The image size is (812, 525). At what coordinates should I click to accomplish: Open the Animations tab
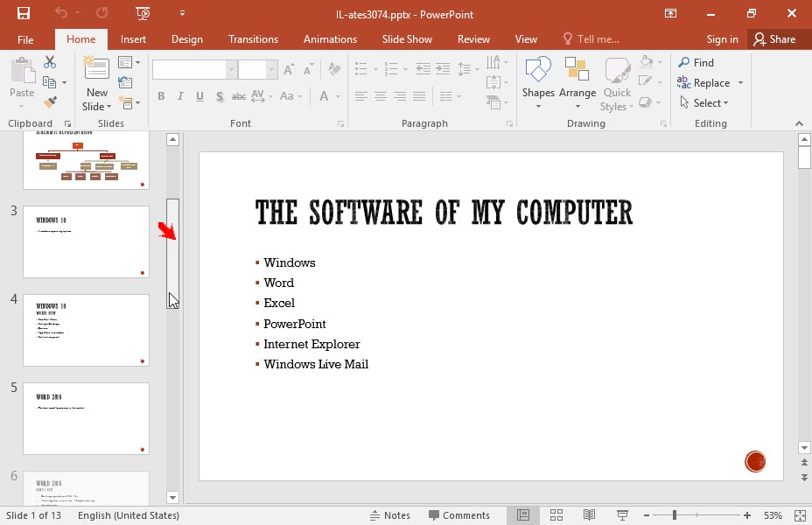coord(330,39)
